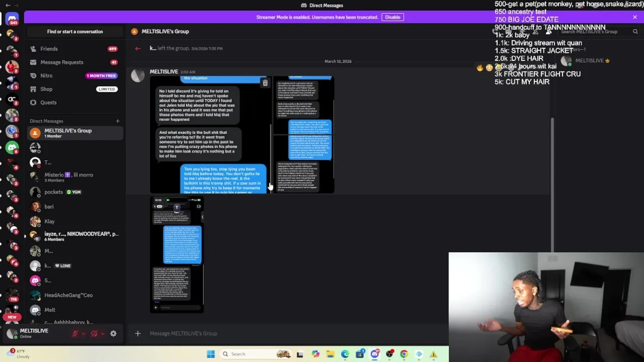Open Microsoft Store from the taskbar
The width and height of the screenshot is (644, 362).
pyautogui.click(x=360, y=354)
